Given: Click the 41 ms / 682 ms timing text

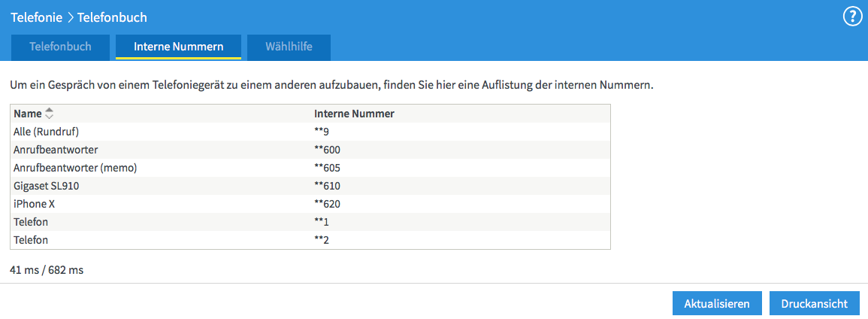Looking at the screenshot, I should 47,269.
